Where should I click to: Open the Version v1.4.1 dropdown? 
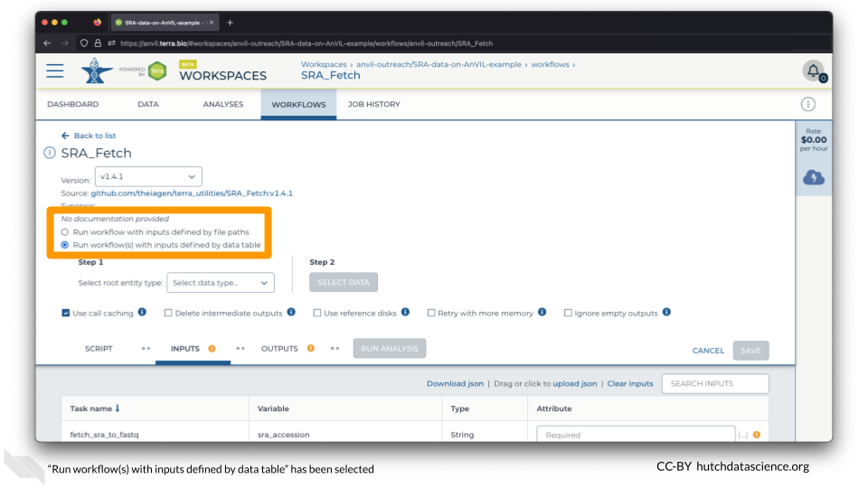tap(148, 177)
